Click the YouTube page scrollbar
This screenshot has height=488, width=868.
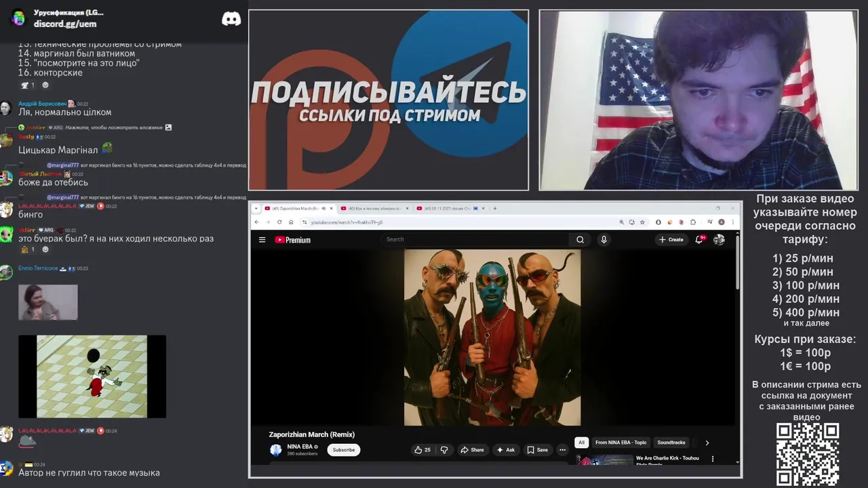pyautogui.click(x=737, y=261)
